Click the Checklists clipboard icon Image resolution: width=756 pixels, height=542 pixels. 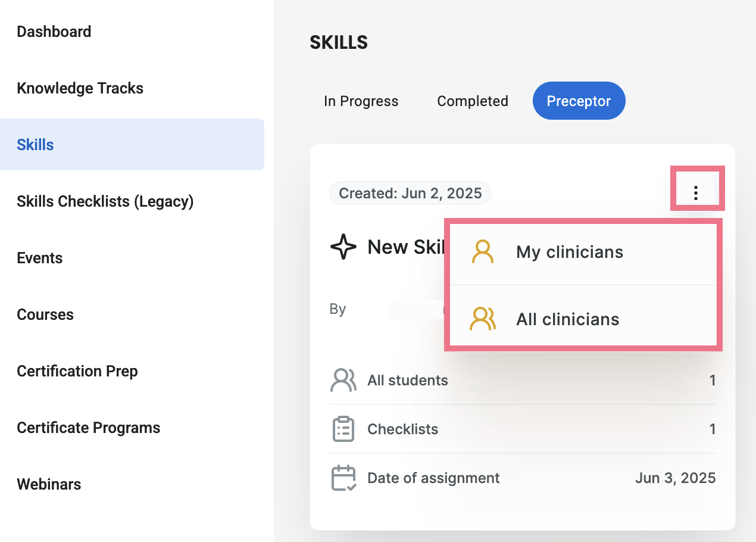click(343, 429)
